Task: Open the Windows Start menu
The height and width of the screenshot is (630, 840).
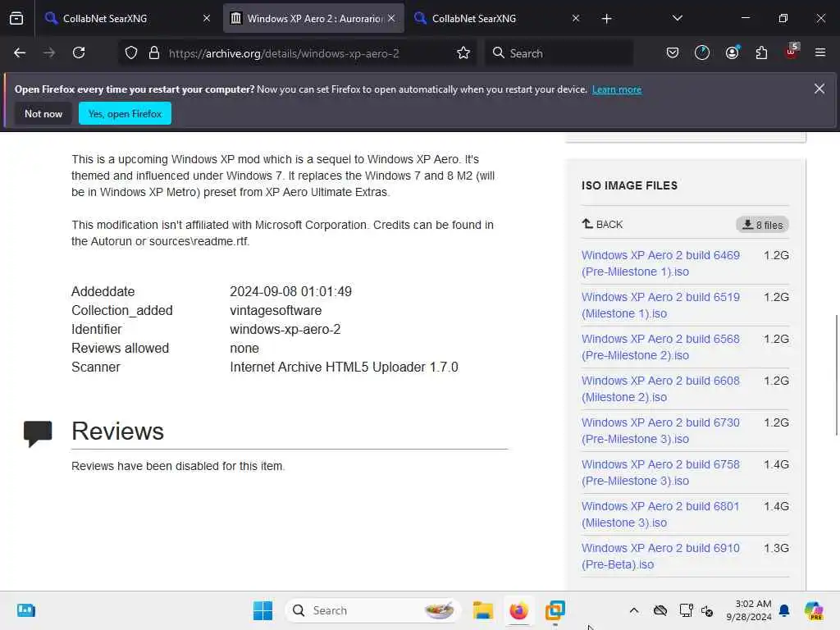Action: [x=262, y=610]
